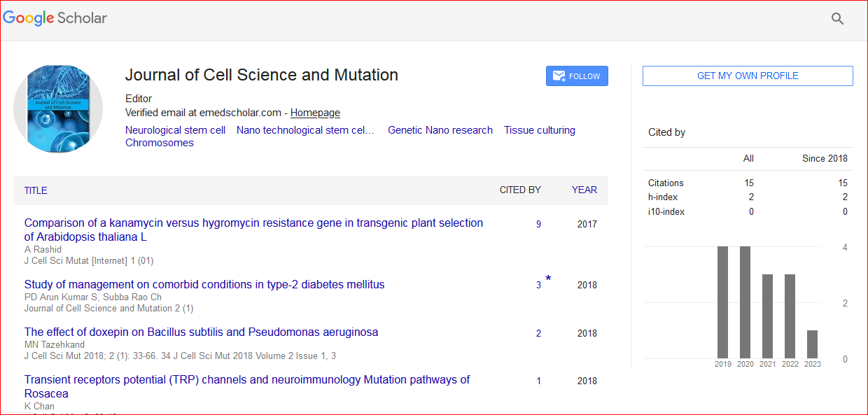Click the Google Scholar logo
The image size is (868, 415).
pyautogui.click(x=55, y=18)
